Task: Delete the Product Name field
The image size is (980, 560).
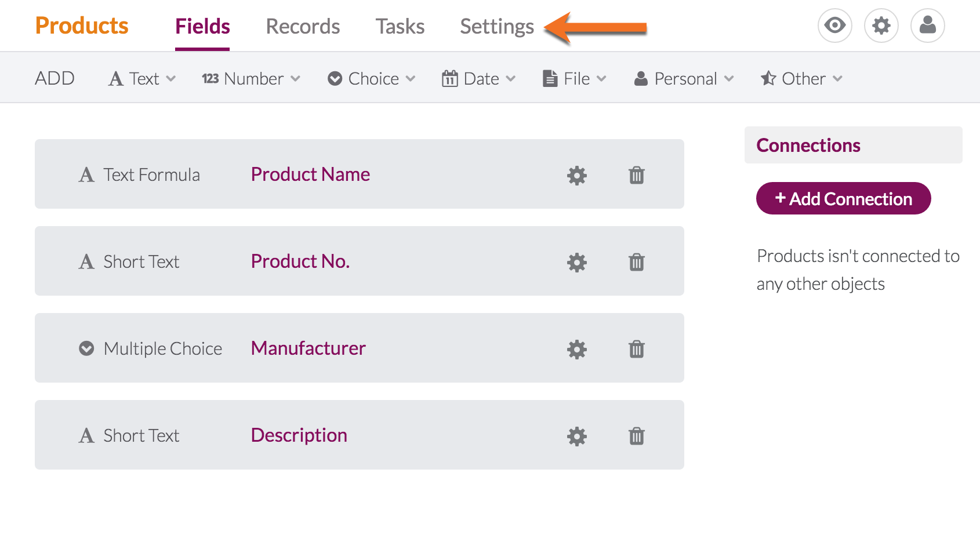Action: point(637,175)
